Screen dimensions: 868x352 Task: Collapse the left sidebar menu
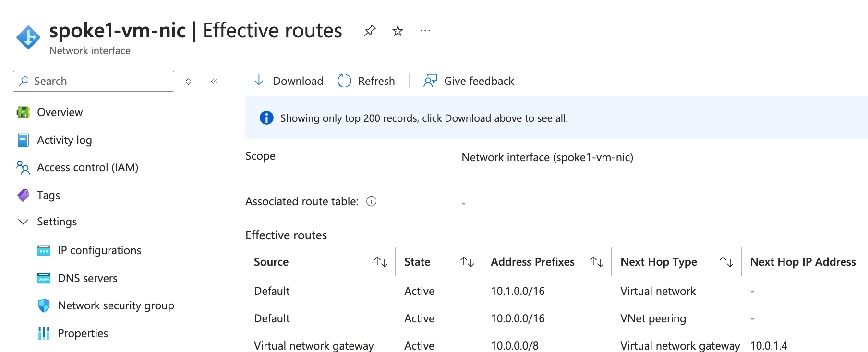point(214,82)
